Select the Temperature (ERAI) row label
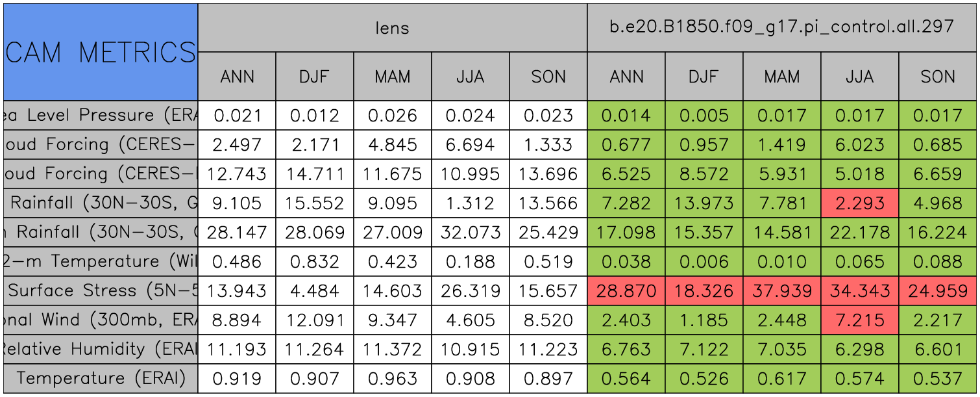The image size is (980, 397). coord(101,379)
